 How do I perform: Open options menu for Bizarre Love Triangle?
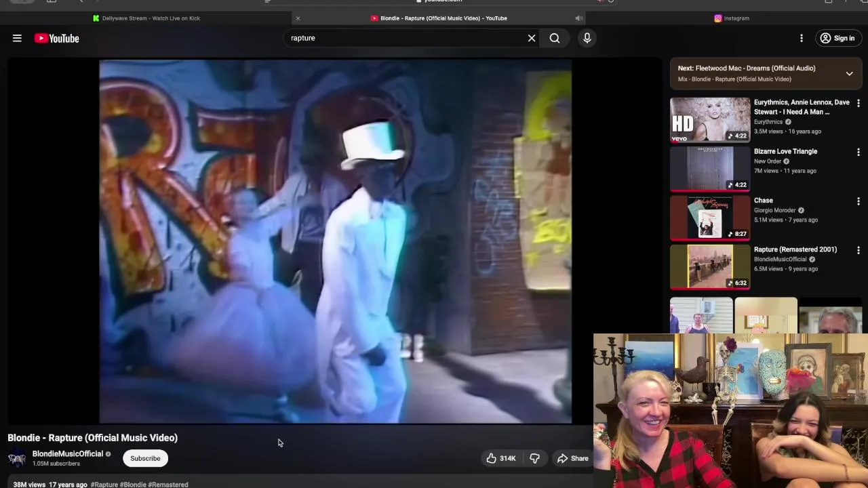(x=859, y=152)
